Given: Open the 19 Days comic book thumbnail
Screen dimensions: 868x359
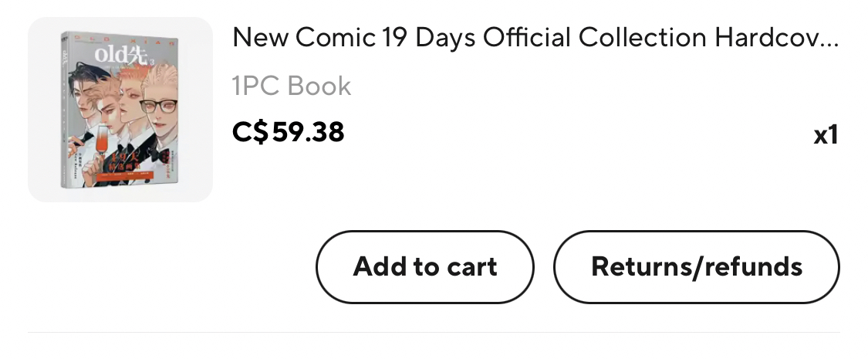Looking at the screenshot, I should (120, 110).
